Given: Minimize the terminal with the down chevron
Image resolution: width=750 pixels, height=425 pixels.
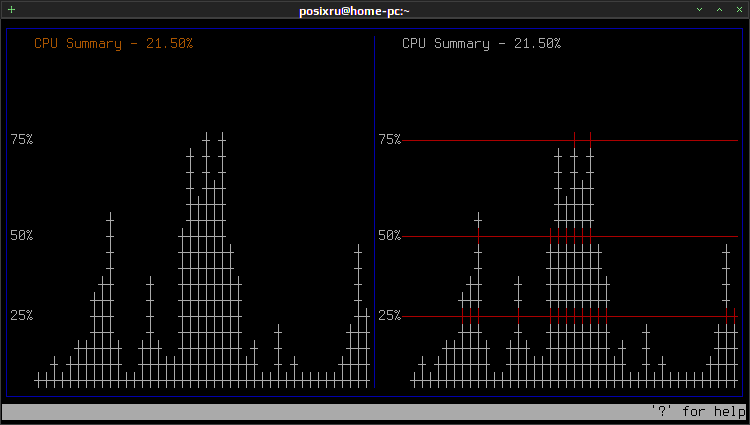Looking at the screenshot, I should [x=699, y=10].
